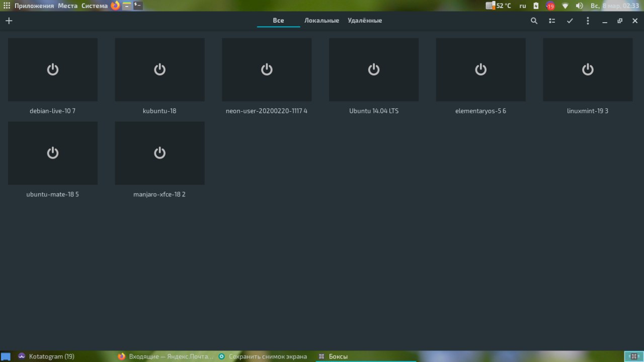The height and width of the screenshot is (362, 644).
Task: Click the debian-live-10 7 label
Action: pos(53,111)
